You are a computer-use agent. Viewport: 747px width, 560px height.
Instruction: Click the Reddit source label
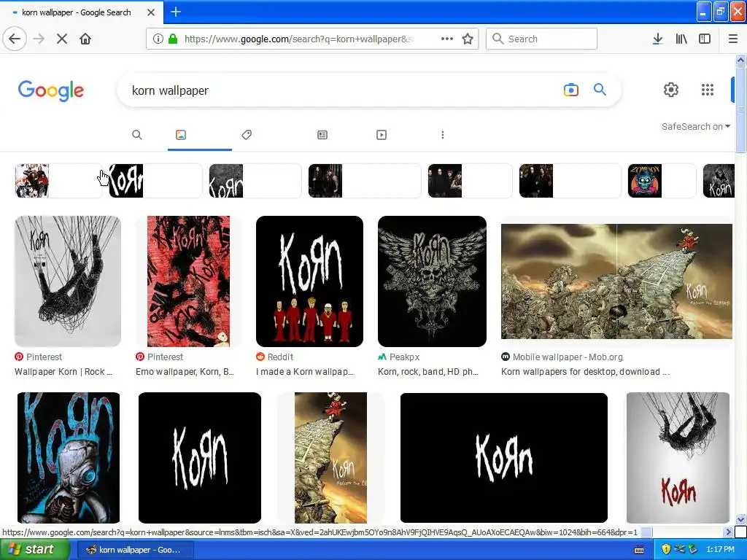click(280, 357)
